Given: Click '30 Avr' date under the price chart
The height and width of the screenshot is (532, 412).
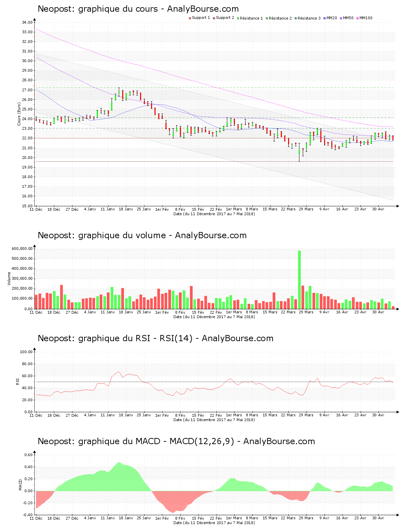Looking at the screenshot, I should point(378,209).
